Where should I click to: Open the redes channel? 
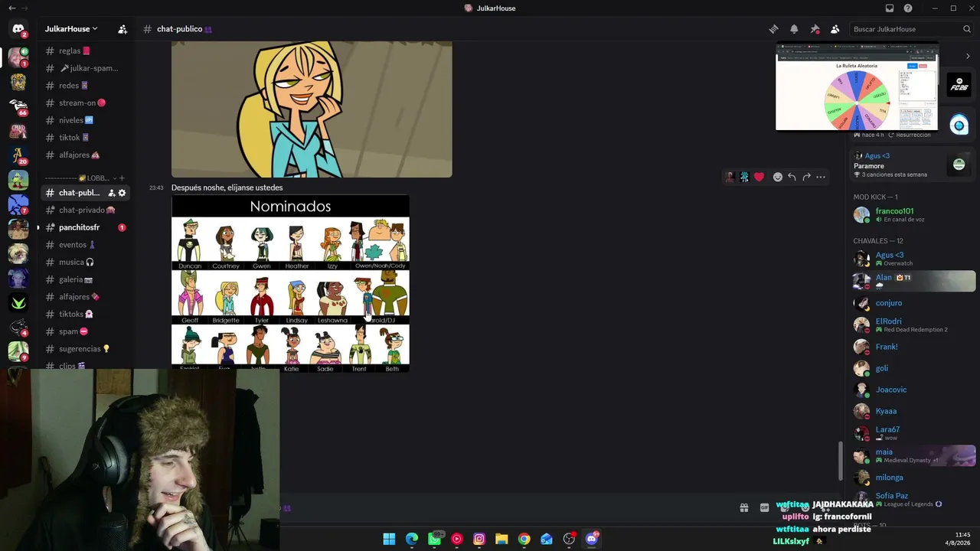click(x=84, y=86)
